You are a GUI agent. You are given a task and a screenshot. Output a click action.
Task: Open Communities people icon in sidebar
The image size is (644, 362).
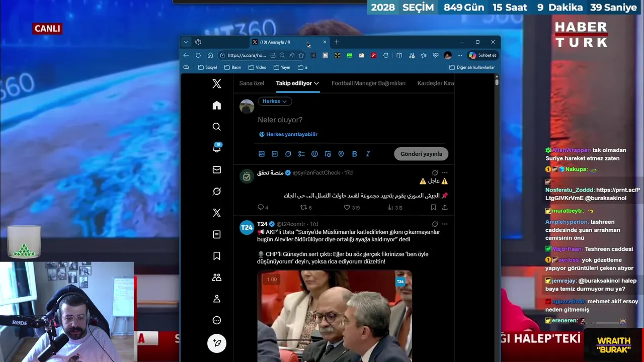click(217, 277)
